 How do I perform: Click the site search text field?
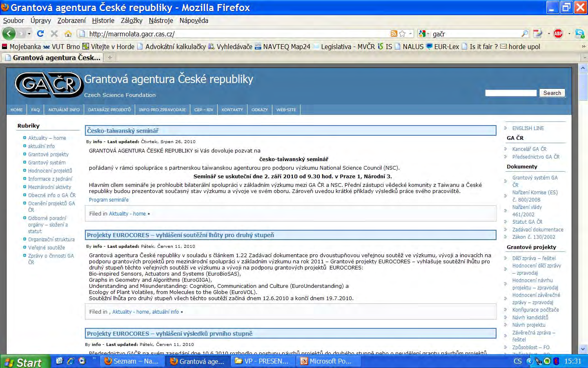pos(511,93)
